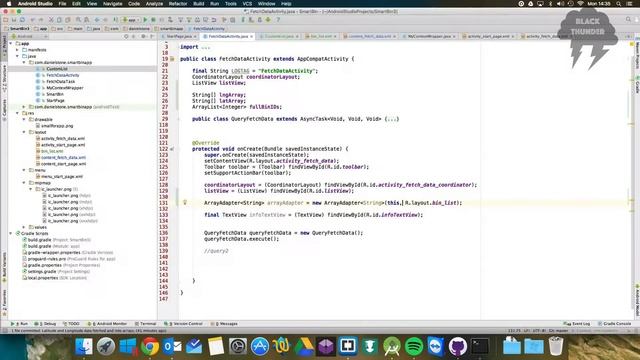The width and height of the screenshot is (640, 360).
Task: Click the FetchDataActivity breadcrumb
Action: (x=206, y=29)
